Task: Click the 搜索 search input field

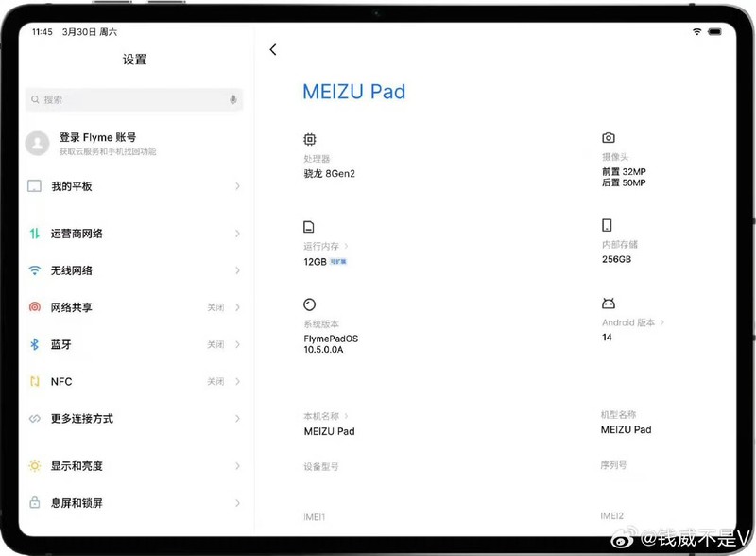Action: 134,99
